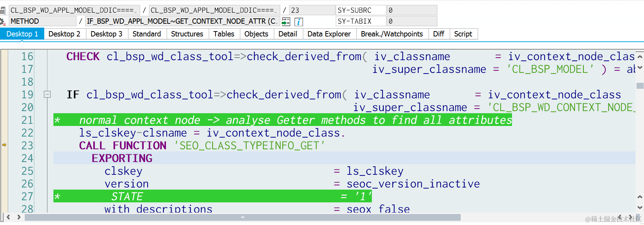Open the blue information icon beside the method

[x=299, y=22]
